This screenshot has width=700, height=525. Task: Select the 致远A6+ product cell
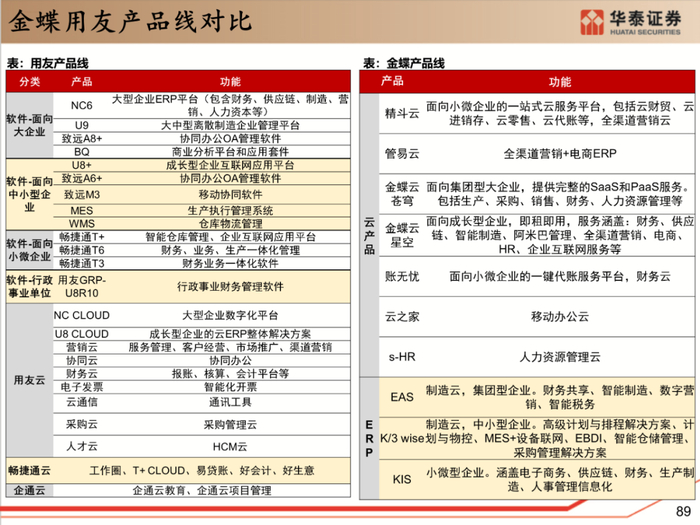[82, 178]
